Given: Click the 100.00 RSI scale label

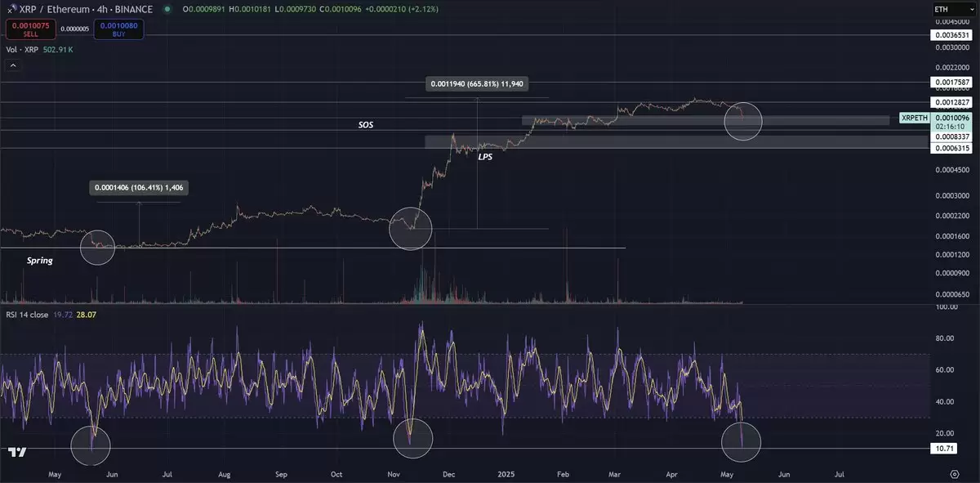Looking at the screenshot, I should [948, 307].
